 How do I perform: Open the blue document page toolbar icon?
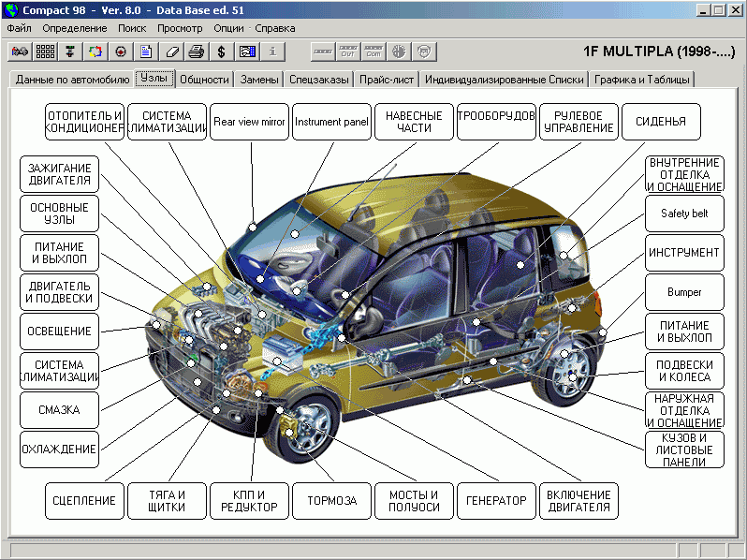[x=146, y=52]
